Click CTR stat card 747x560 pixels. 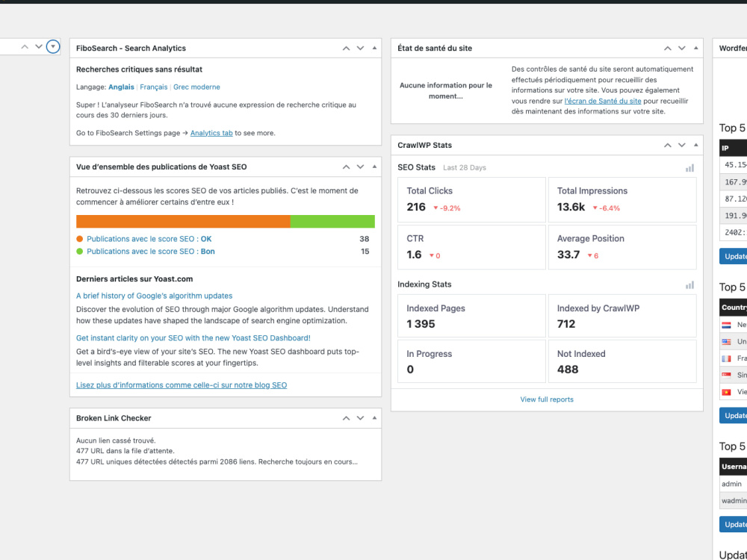[x=471, y=247]
